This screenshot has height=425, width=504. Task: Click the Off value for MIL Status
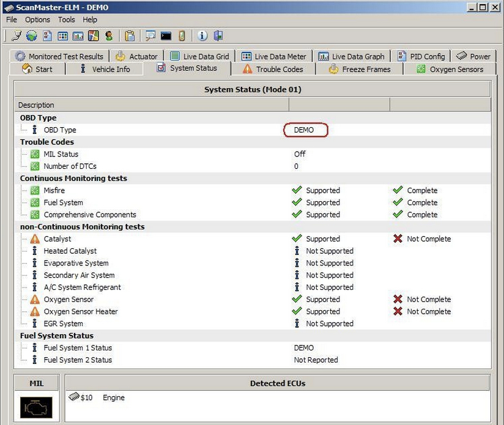pos(300,154)
